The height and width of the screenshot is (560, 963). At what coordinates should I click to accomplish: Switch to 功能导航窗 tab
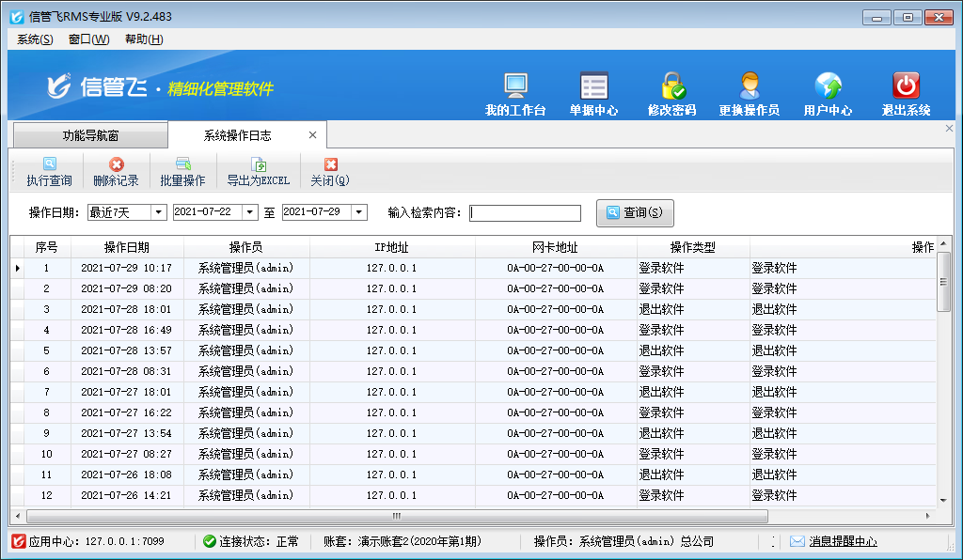[90, 135]
